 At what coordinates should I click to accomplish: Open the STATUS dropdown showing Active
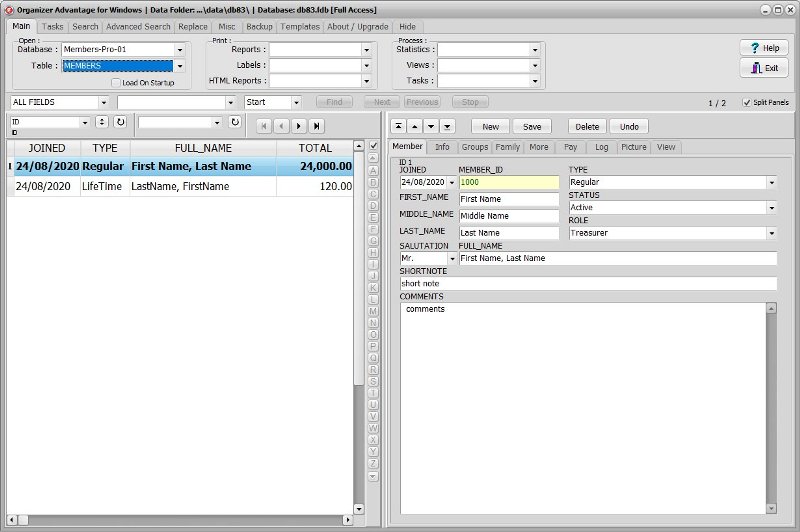[771, 208]
